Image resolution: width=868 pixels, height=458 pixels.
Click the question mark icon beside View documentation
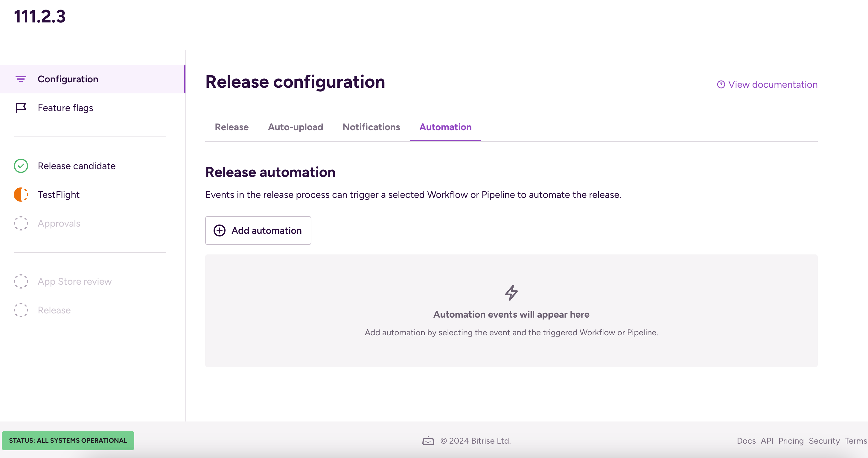point(721,84)
